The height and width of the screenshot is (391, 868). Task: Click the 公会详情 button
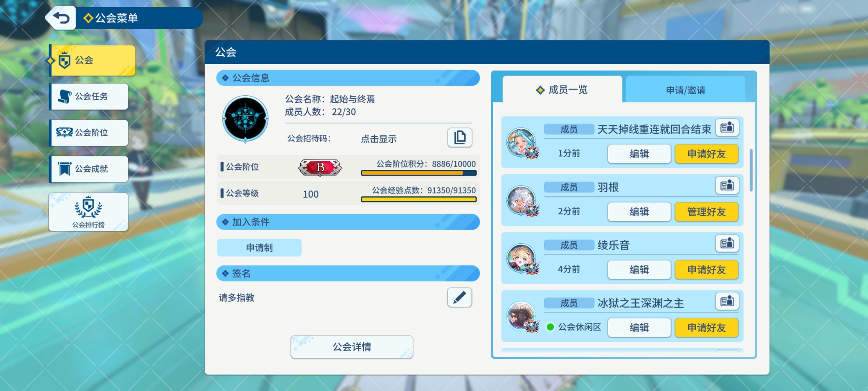point(352,347)
